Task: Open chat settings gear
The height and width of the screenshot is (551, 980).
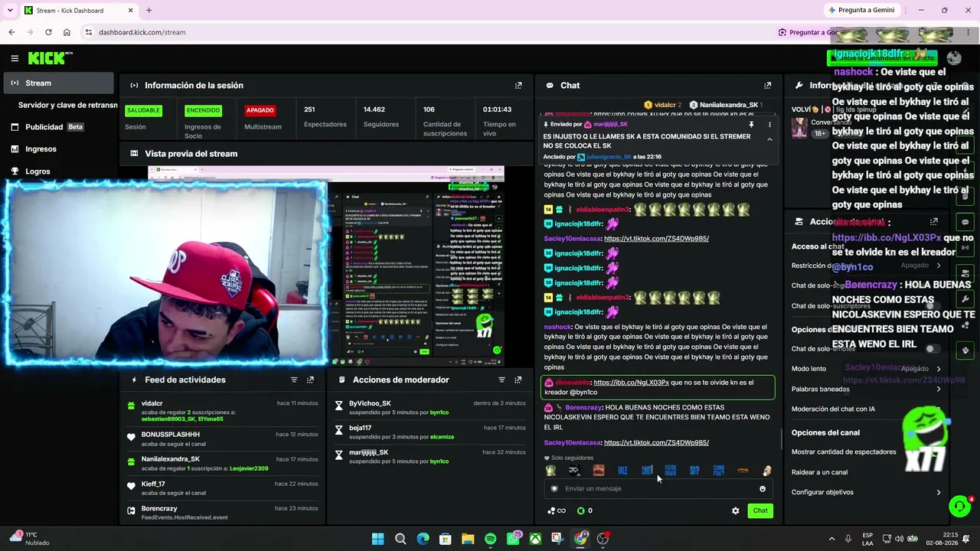Action: click(736, 510)
